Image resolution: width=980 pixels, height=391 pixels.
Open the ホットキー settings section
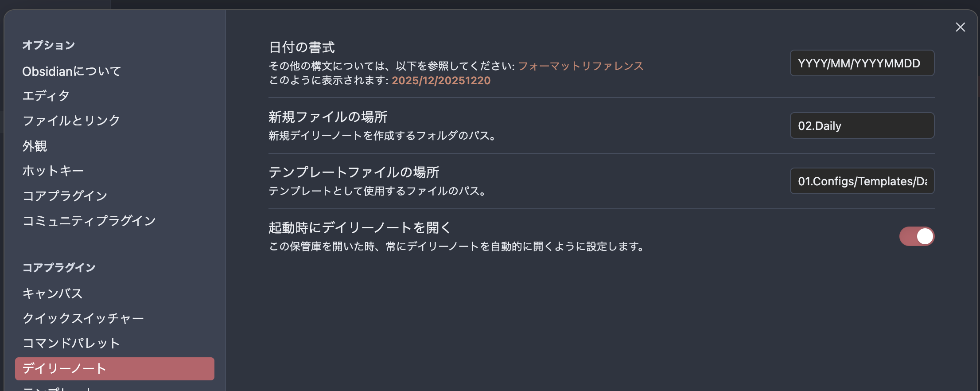click(53, 170)
